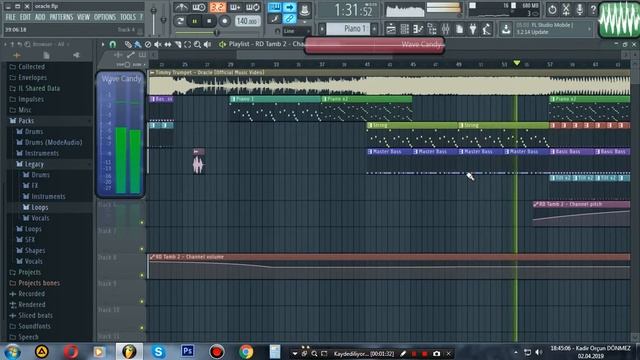Open the Piano 1 pattern selector
Viewport: 640px width, 360px height.
(348, 29)
